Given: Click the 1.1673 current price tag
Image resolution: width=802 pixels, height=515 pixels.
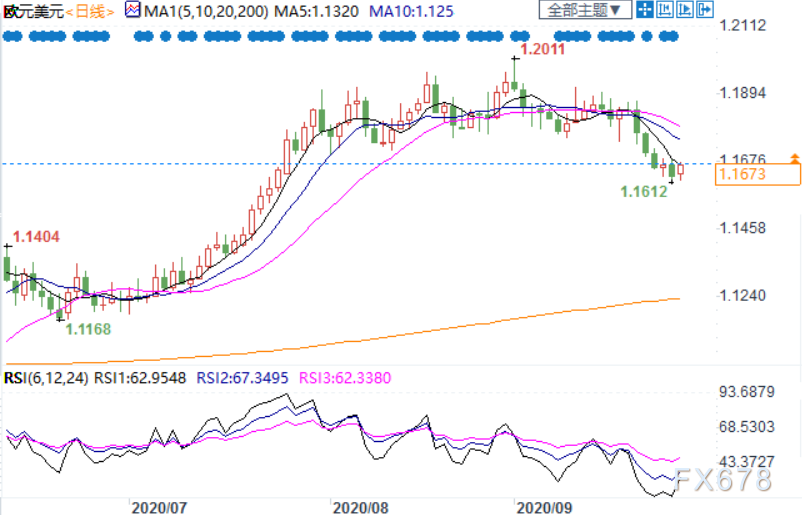Looking at the screenshot, I should (758, 174).
